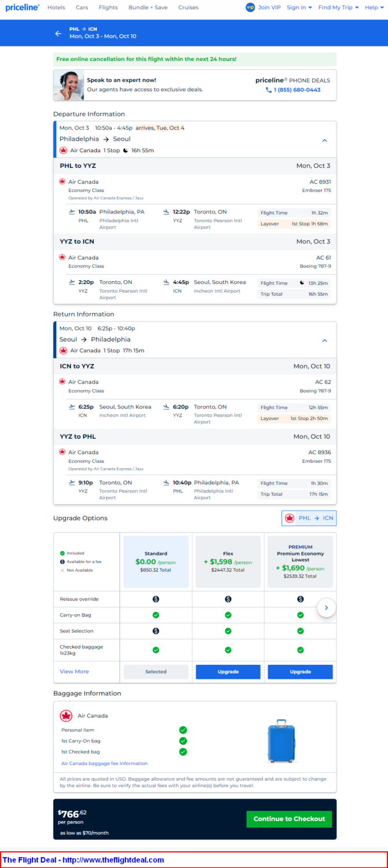Click Air Canada logo in return summary
This screenshot has height=868, width=388.
point(63,351)
